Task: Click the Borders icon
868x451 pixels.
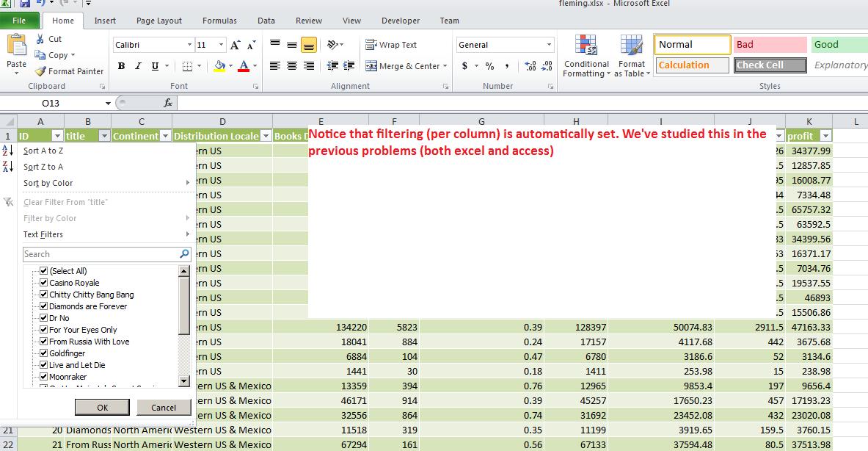Action: (x=187, y=66)
